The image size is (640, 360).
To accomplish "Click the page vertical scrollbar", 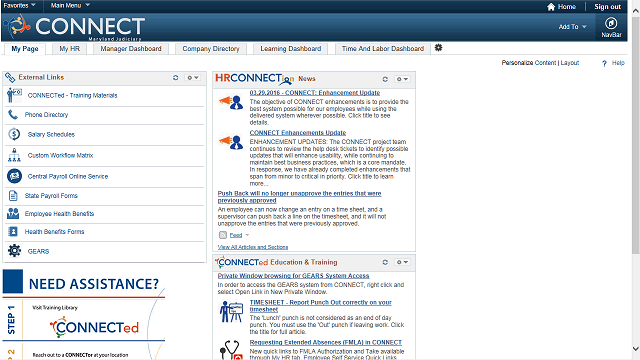I will coord(636,135).
